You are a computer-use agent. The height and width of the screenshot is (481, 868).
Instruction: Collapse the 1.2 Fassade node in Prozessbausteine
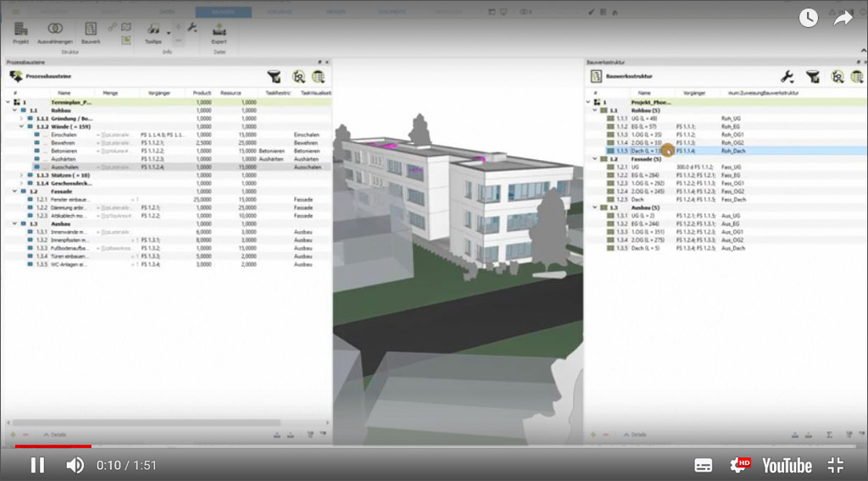point(14,191)
